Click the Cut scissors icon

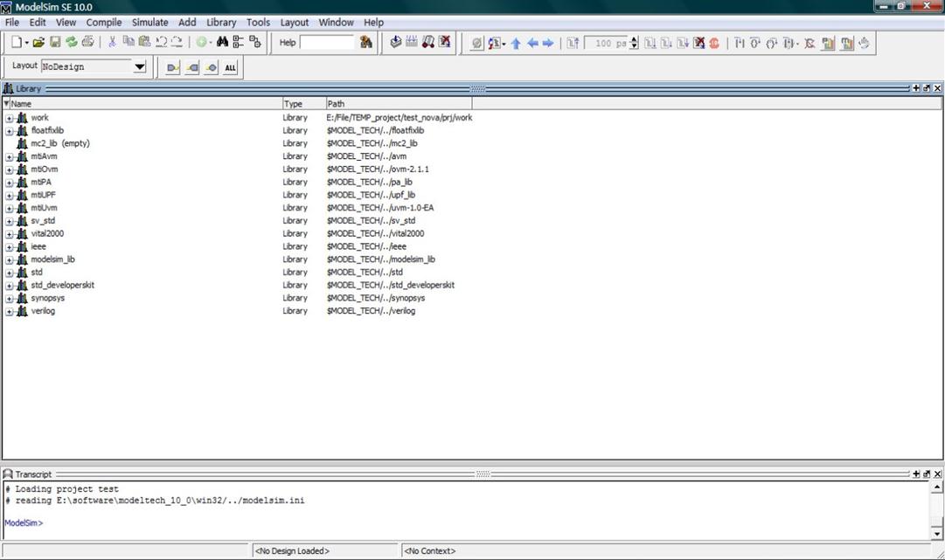click(x=112, y=42)
